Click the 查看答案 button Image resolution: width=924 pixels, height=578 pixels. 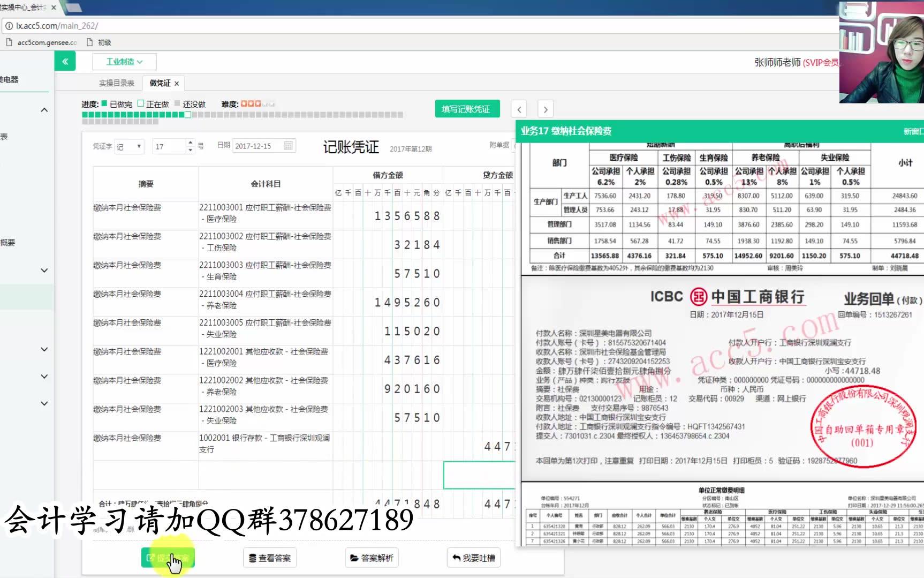click(270, 558)
